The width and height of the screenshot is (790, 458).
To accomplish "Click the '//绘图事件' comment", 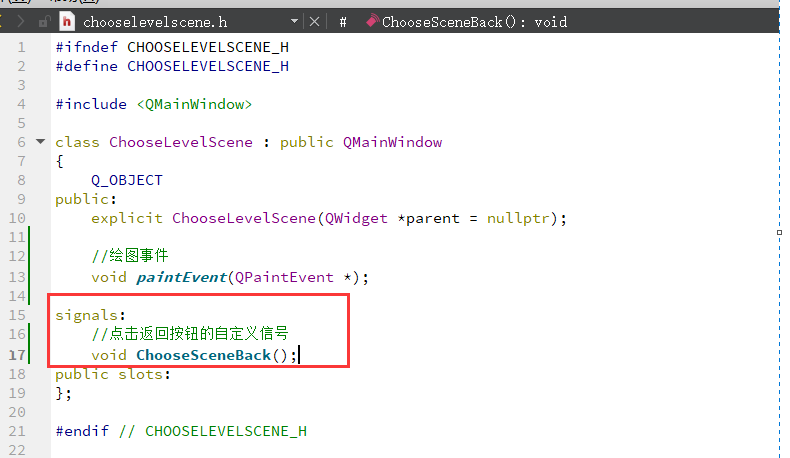I will 130,256.
